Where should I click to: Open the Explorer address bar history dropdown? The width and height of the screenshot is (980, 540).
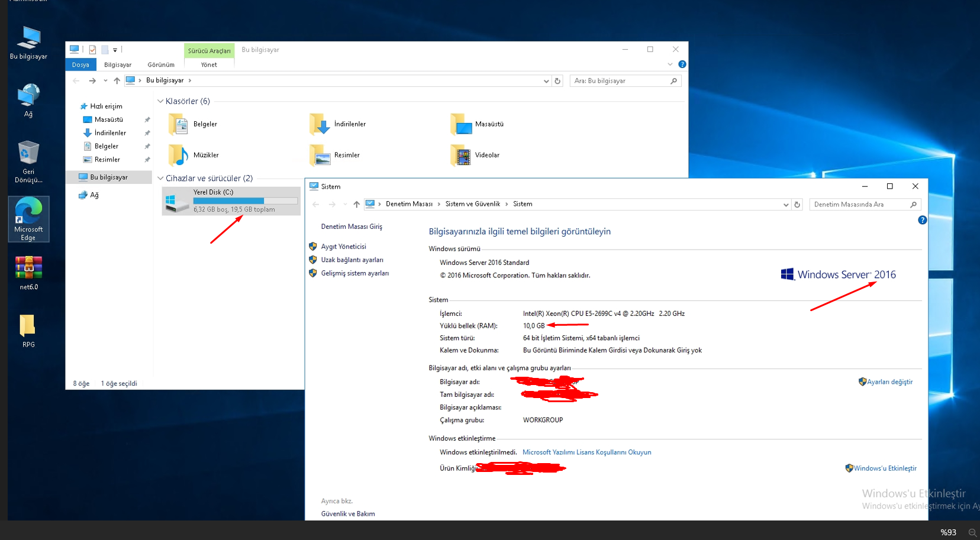pos(546,81)
